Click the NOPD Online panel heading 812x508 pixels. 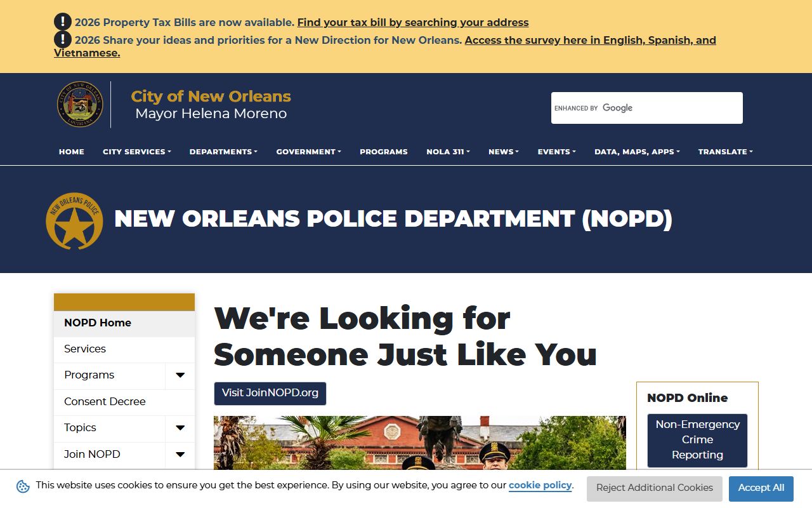coord(688,398)
